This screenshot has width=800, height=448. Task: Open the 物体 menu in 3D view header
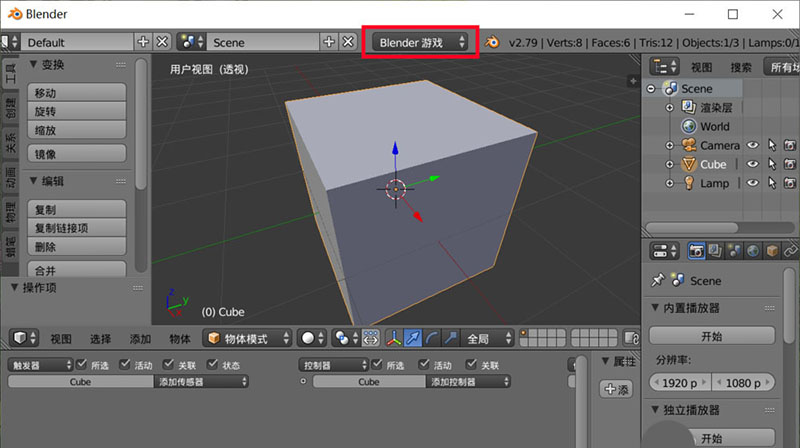point(180,339)
